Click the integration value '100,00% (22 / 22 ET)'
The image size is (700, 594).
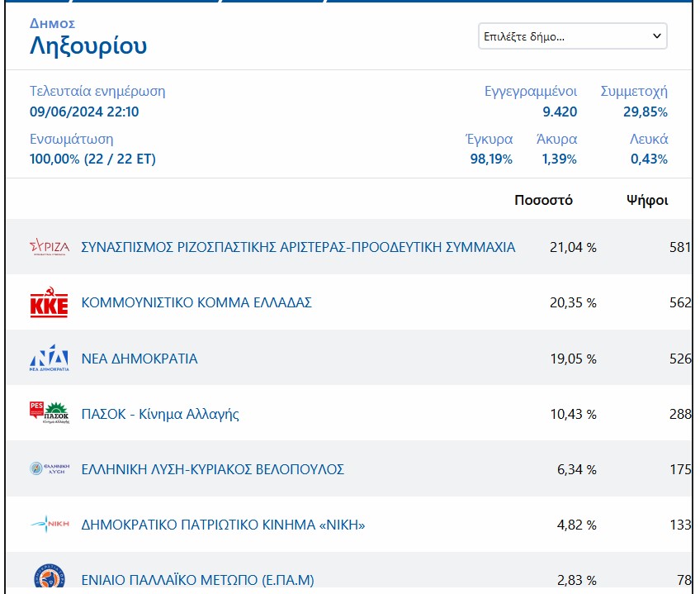click(92, 159)
